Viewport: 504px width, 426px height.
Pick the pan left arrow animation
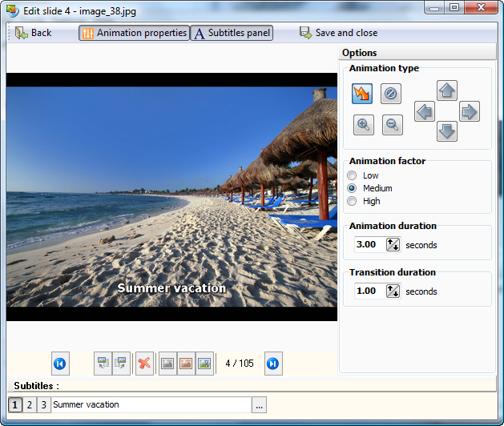pos(425,111)
